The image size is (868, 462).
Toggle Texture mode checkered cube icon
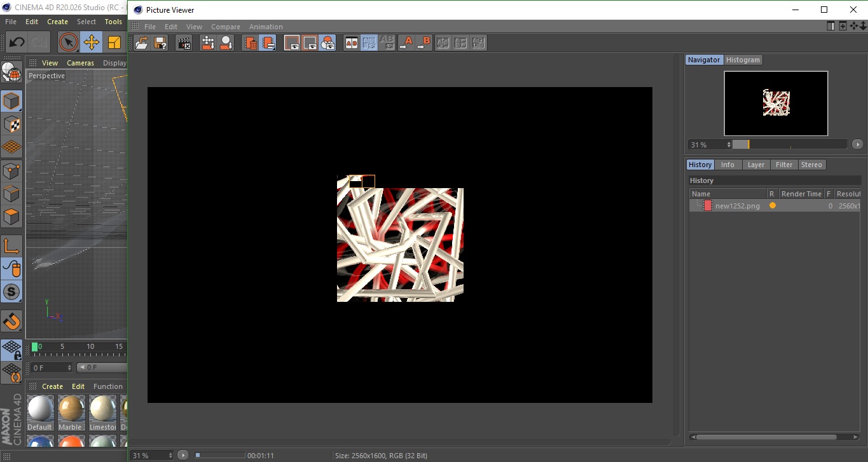click(x=11, y=124)
